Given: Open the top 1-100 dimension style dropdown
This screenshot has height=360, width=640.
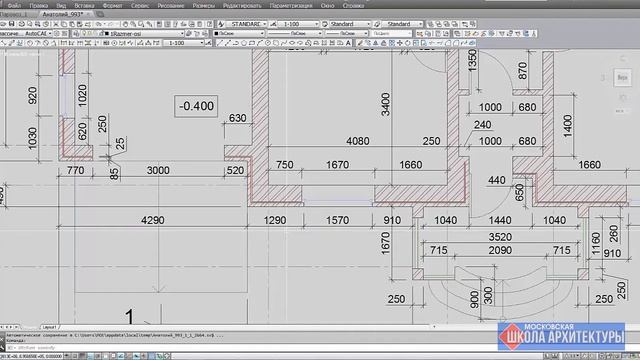Looking at the screenshot, I should click(x=298, y=24).
